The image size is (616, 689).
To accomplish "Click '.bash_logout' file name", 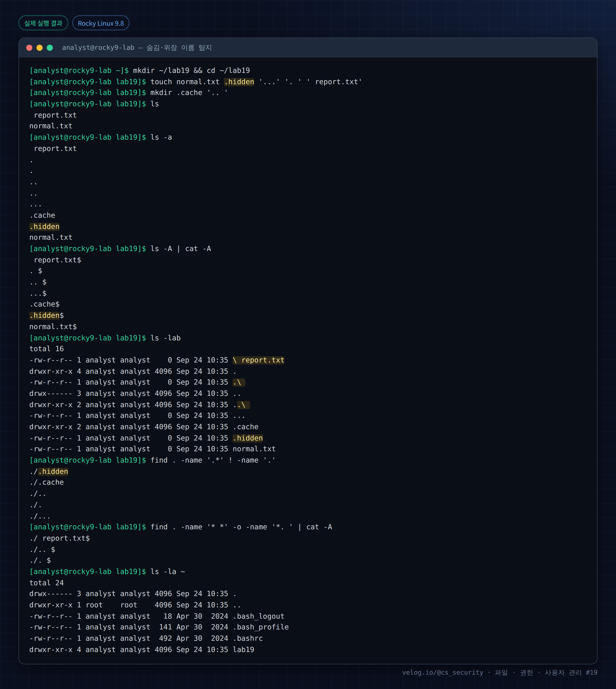I will [258, 616].
